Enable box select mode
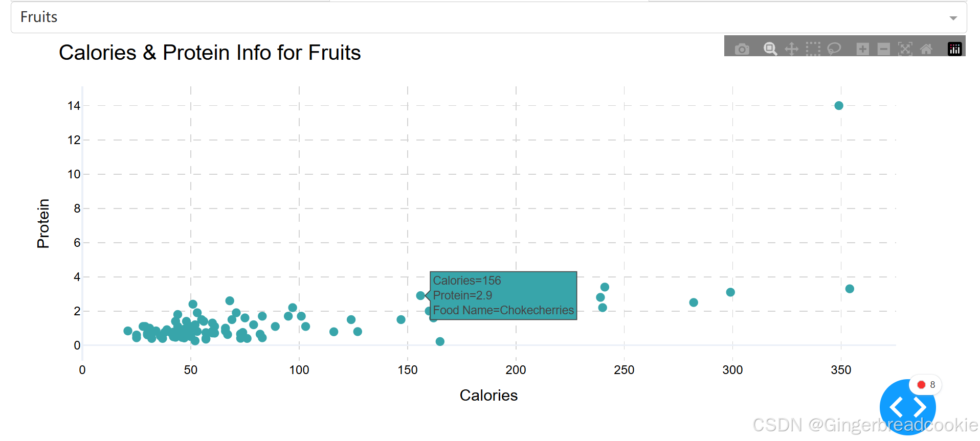980x441 pixels. [813, 49]
